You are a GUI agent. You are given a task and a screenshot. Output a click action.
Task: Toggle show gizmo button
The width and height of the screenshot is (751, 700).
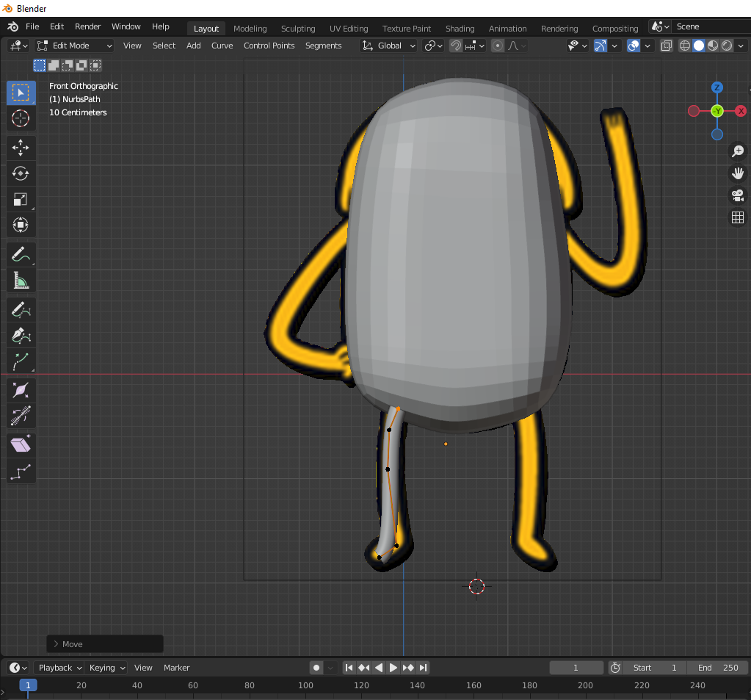[x=600, y=46]
